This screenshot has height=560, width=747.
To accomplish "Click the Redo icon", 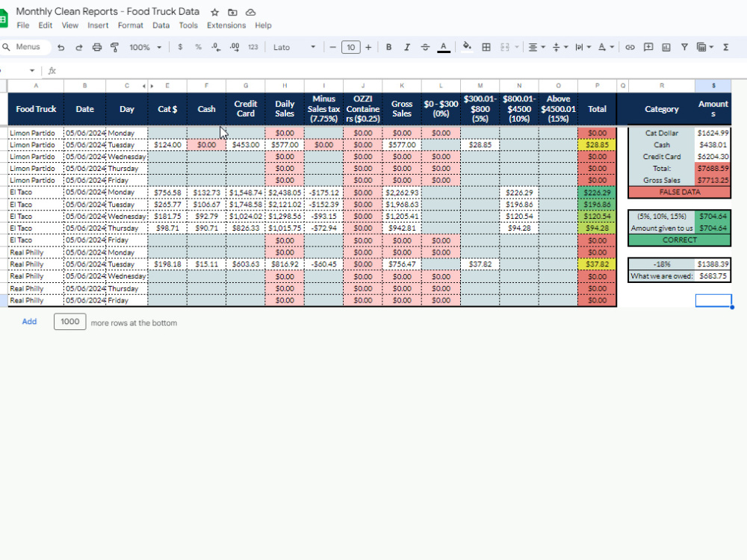I will pos(78,47).
